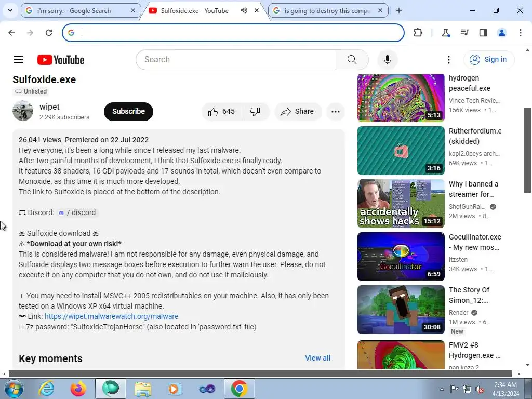Open Chrome profile avatar

[x=501, y=33]
